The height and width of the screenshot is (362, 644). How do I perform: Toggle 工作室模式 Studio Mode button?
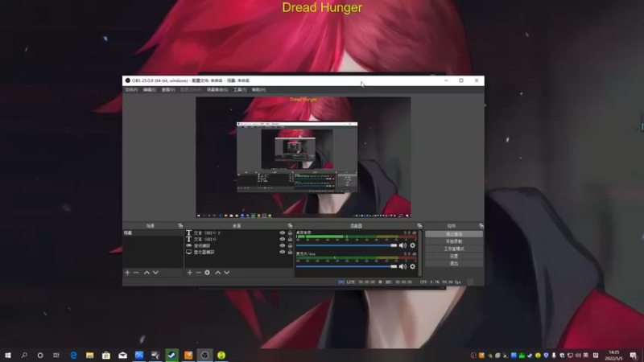[454, 249]
